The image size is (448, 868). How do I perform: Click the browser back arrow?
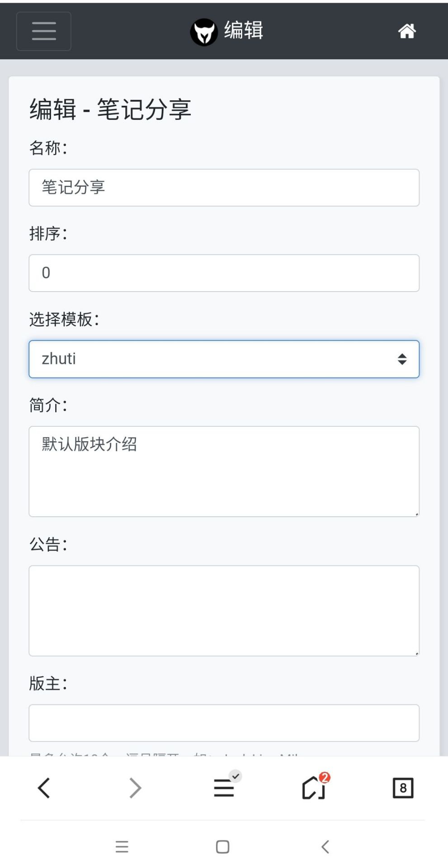pyautogui.click(x=43, y=788)
